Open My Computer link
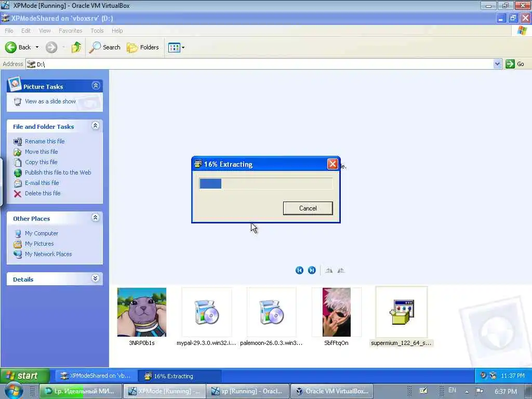The width and height of the screenshot is (532, 399). pyautogui.click(x=42, y=233)
